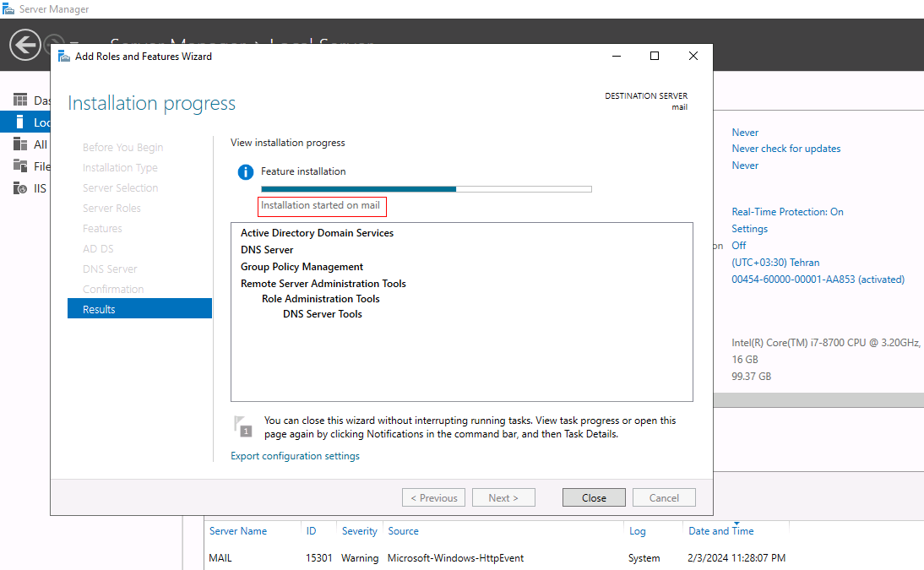
Task: Click the horizontal scrollbar in properties pane
Action: click(818, 399)
